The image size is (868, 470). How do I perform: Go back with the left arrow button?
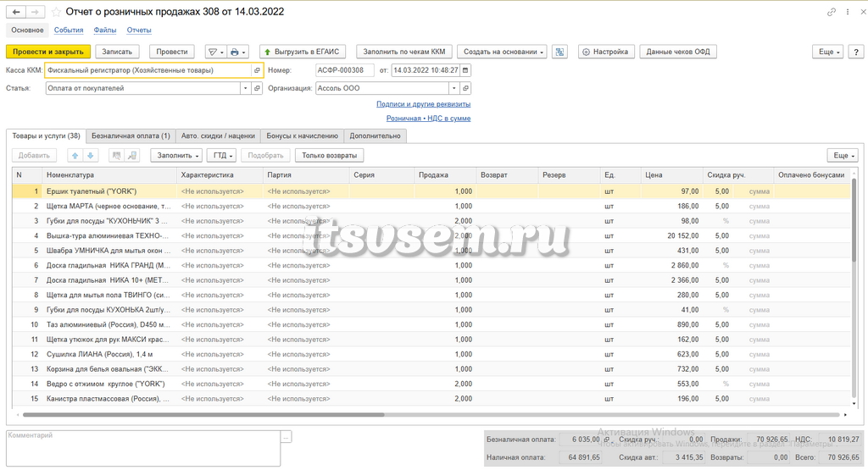tap(16, 12)
